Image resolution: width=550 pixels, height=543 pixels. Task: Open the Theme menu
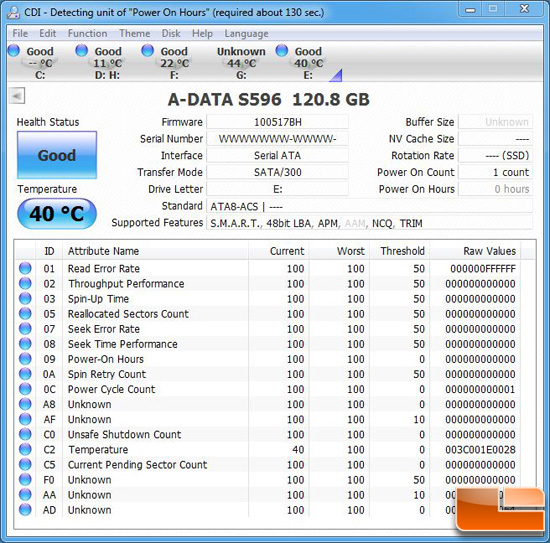coord(135,33)
